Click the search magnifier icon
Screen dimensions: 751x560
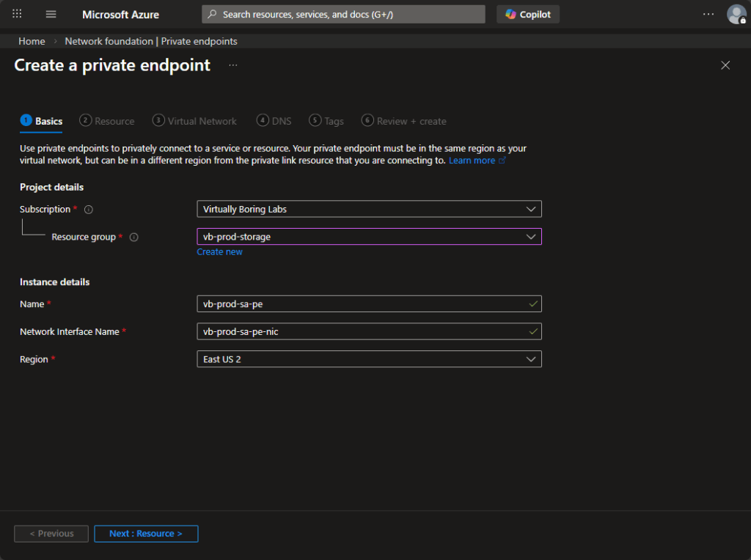click(212, 15)
